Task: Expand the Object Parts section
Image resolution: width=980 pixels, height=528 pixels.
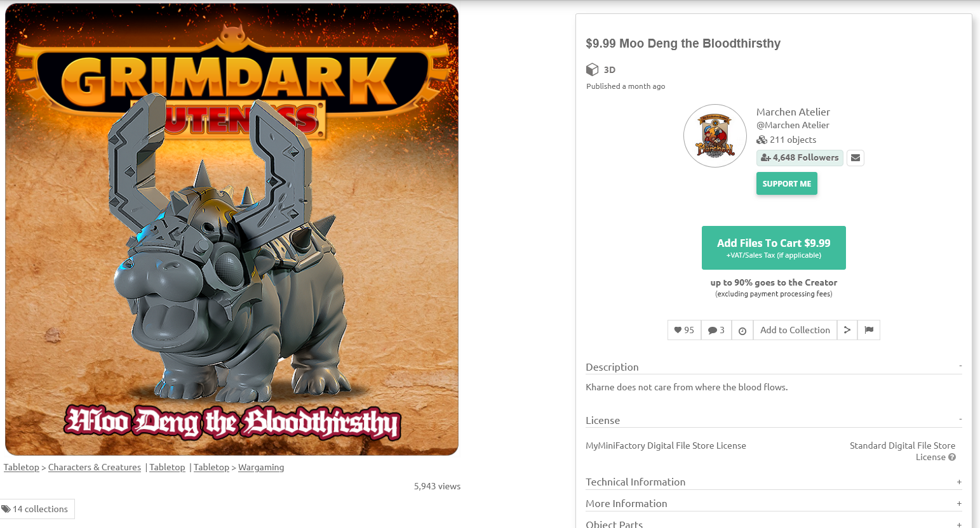Action: [959, 524]
